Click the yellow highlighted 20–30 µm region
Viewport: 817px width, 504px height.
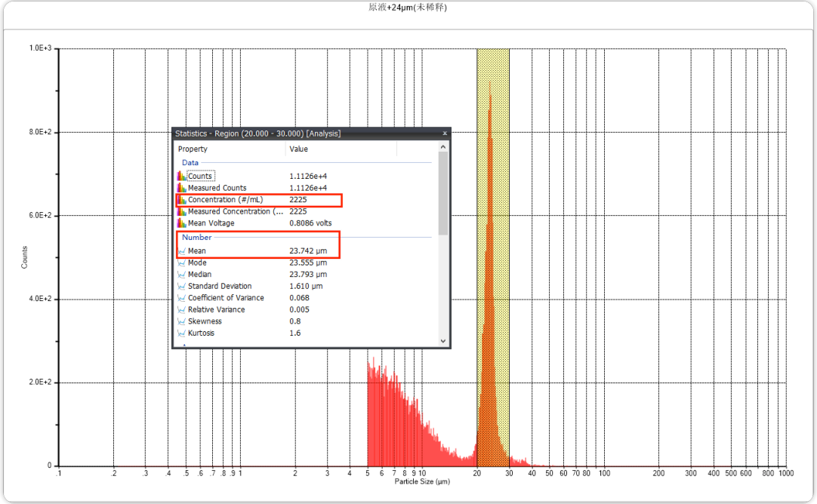(493, 226)
